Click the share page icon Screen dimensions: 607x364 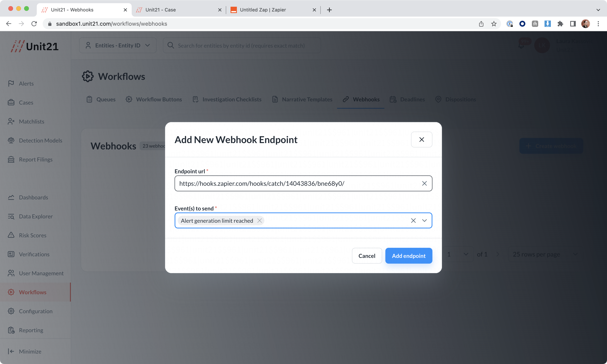(481, 24)
